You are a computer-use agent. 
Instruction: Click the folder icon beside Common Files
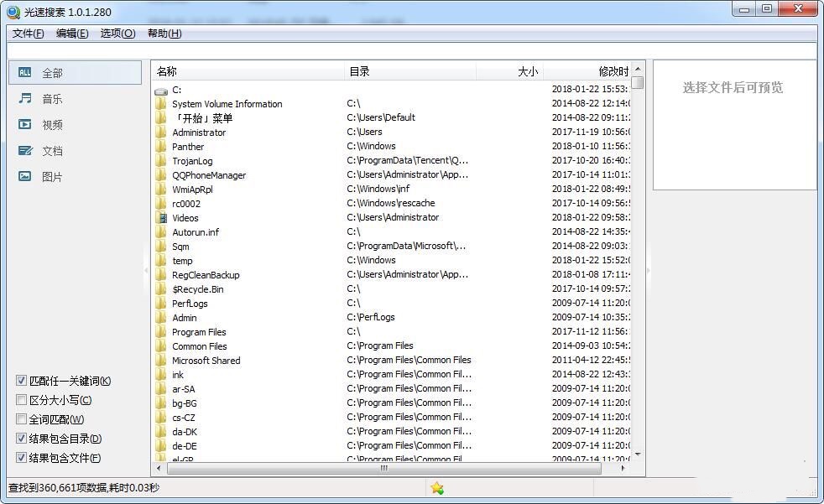pos(161,346)
